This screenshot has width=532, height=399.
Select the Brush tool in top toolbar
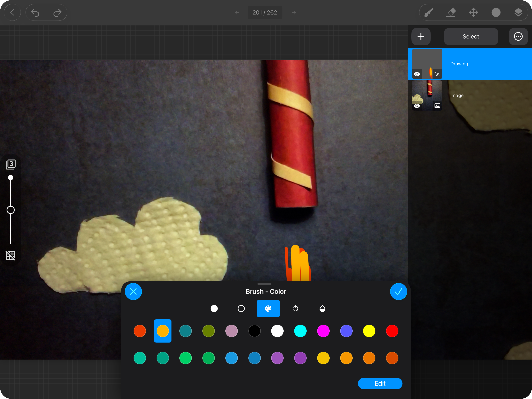click(x=429, y=13)
